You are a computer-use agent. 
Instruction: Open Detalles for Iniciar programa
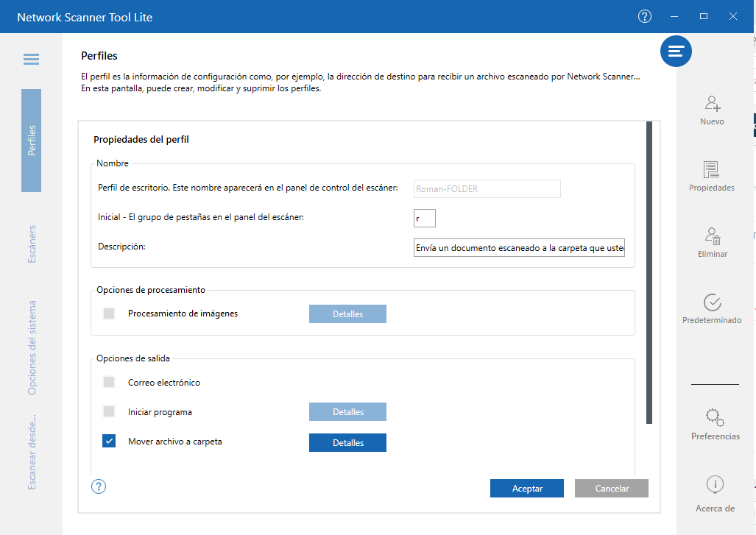(x=347, y=411)
